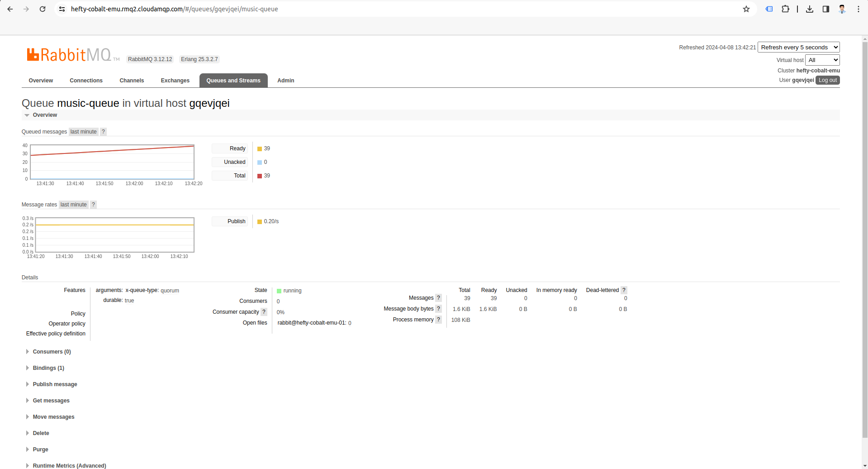Expand the Publish message section
Viewport: 868px width, 469px height.
[55, 384]
